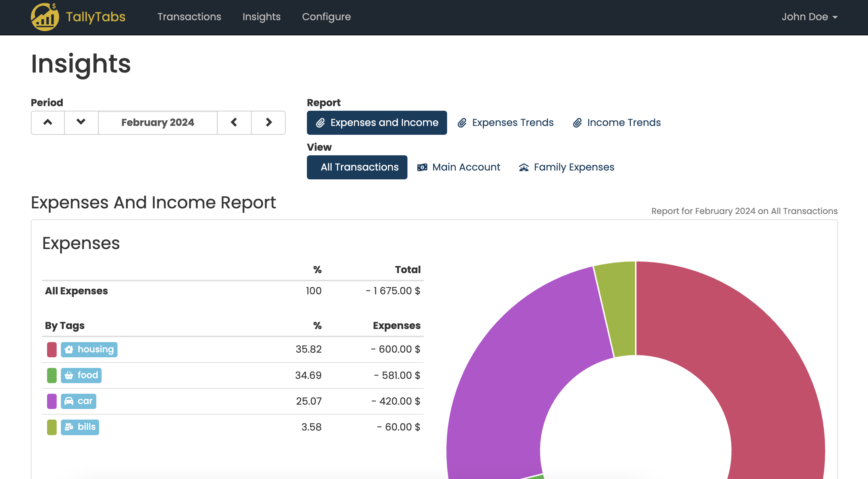Click the All Expenses row label
The image size is (868, 479).
(76, 291)
